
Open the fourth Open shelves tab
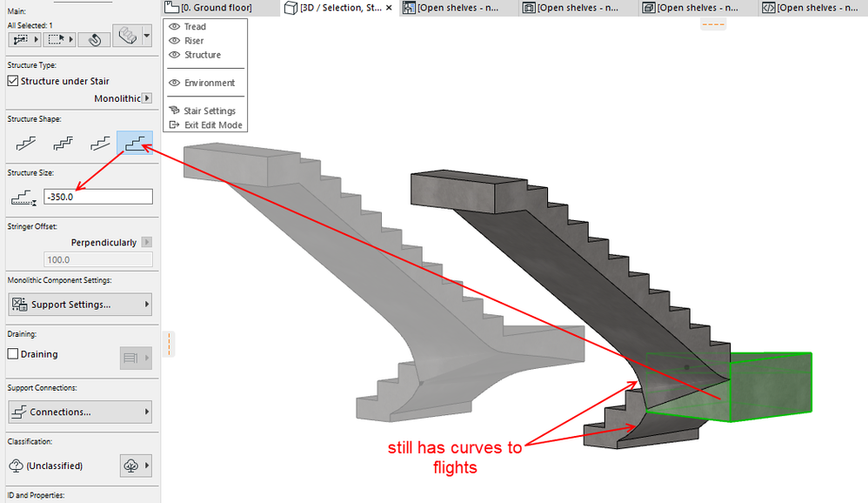(x=814, y=8)
